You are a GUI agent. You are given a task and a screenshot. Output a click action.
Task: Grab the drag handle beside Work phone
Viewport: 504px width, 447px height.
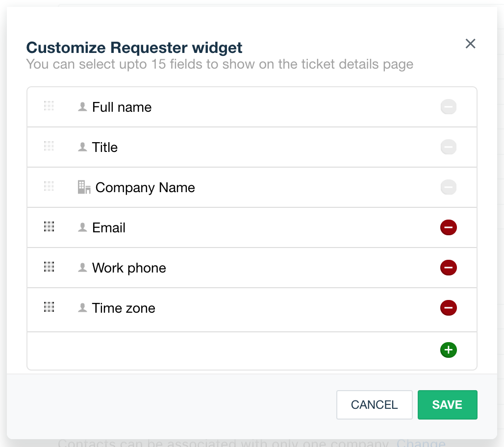coord(49,267)
